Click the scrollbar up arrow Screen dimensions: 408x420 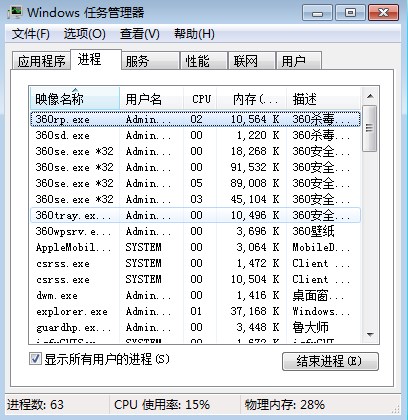coord(370,96)
